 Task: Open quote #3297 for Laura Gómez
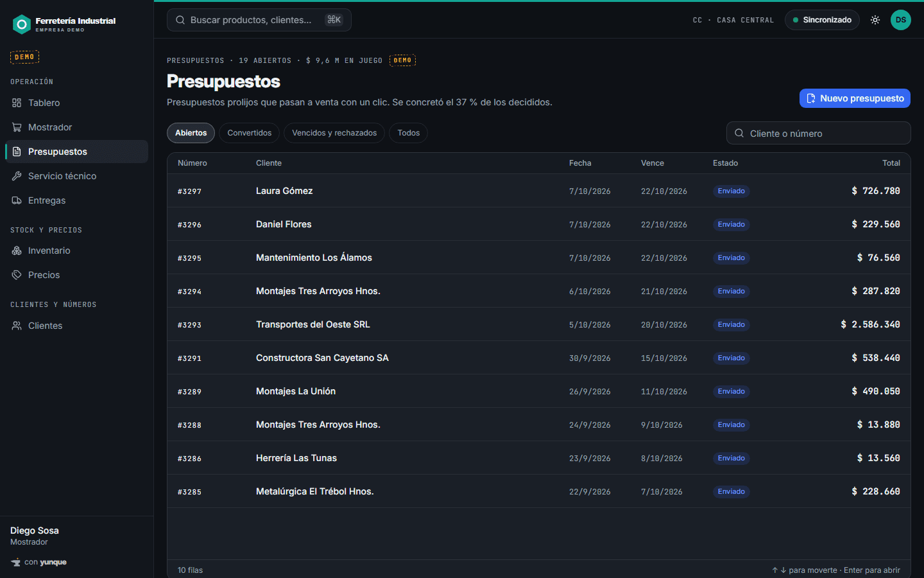point(539,191)
